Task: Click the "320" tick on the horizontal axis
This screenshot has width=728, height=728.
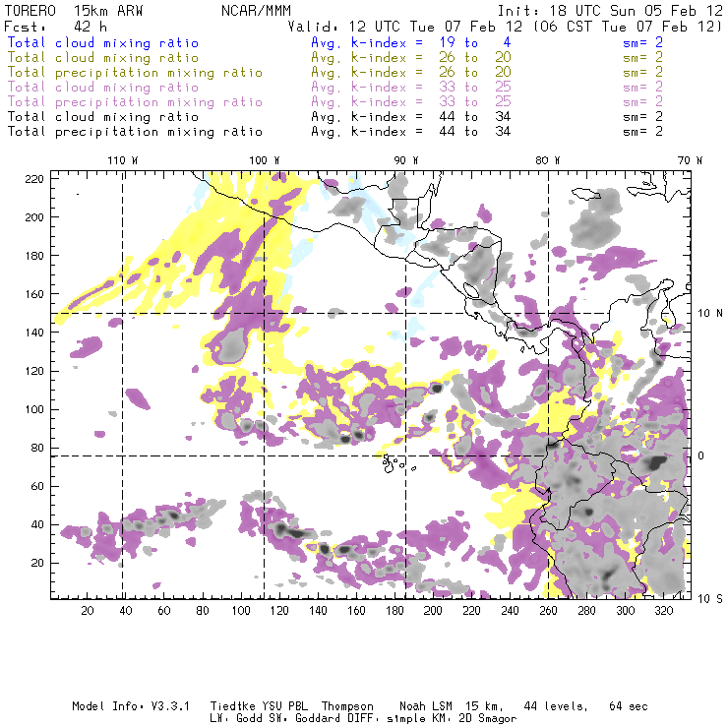Action: coord(663,611)
